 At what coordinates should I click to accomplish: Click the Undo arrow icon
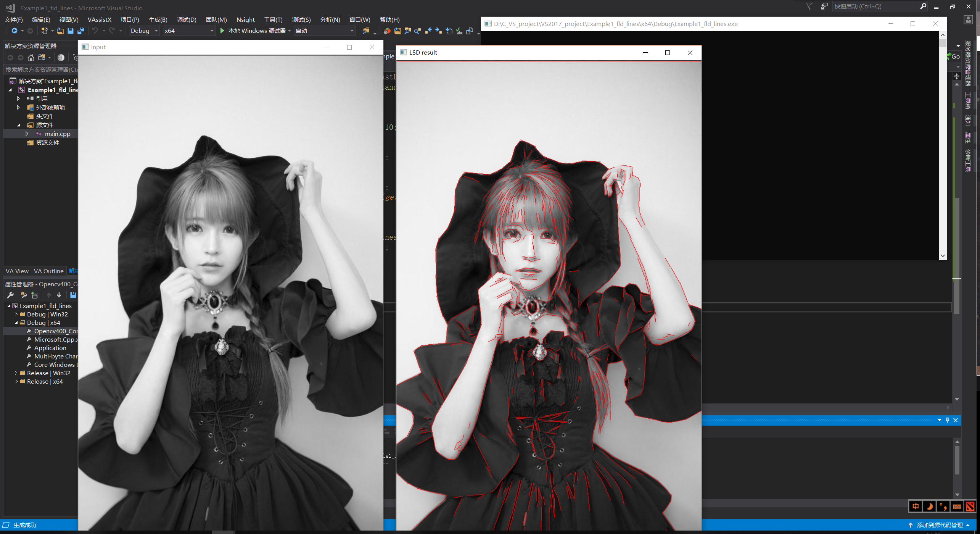point(95,31)
